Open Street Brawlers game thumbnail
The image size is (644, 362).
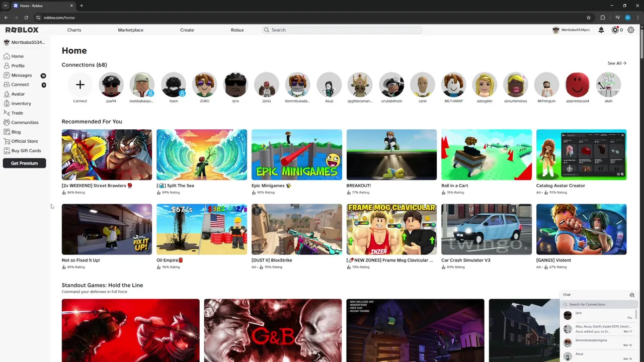pyautogui.click(x=107, y=155)
